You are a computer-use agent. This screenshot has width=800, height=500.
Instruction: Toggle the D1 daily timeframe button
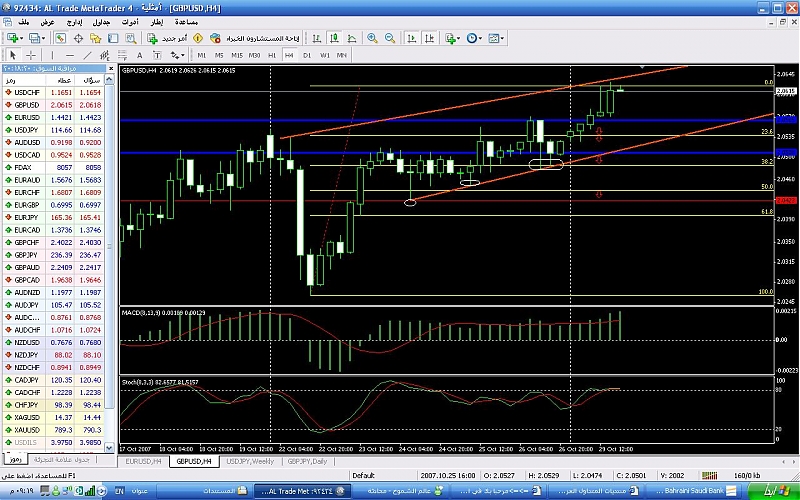(307, 55)
